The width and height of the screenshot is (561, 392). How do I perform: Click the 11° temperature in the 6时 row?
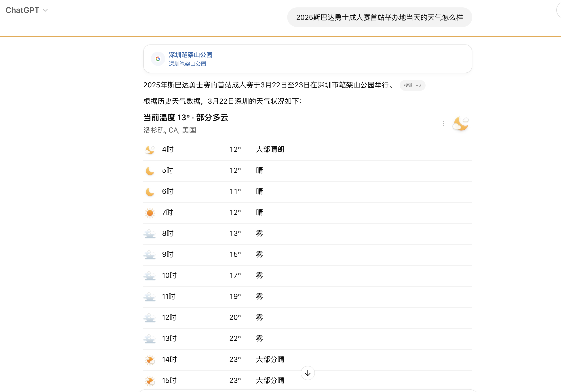235,191
